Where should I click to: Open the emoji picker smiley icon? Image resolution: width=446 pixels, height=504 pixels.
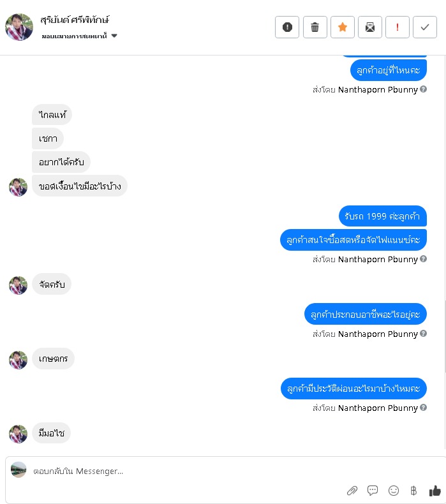coord(394,491)
